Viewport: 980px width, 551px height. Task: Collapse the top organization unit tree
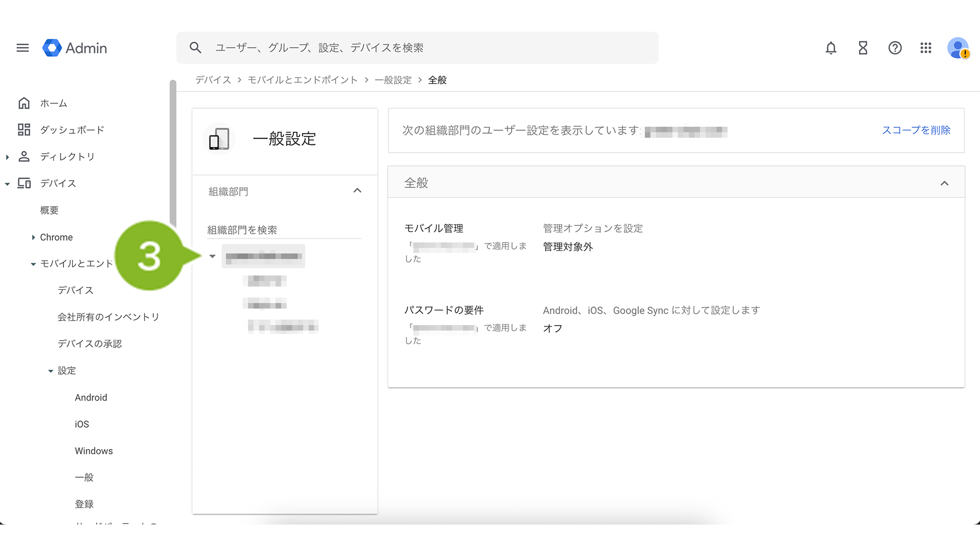click(x=212, y=256)
